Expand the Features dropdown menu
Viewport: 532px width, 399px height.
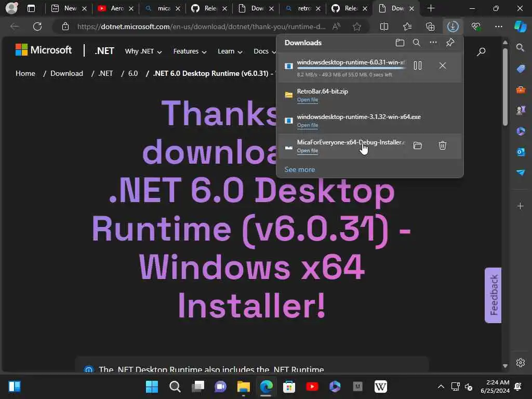pyautogui.click(x=190, y=51)
